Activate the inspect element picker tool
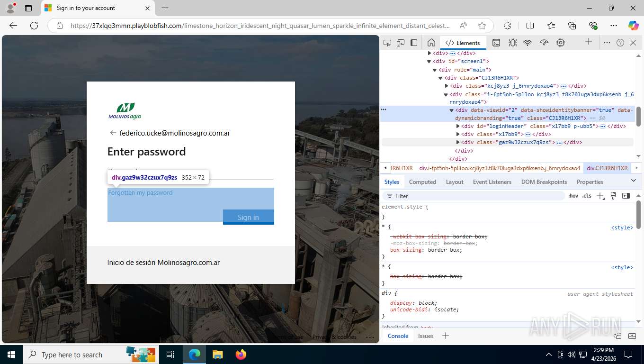This screenshot has height=364, width=644. coord(387,43)
